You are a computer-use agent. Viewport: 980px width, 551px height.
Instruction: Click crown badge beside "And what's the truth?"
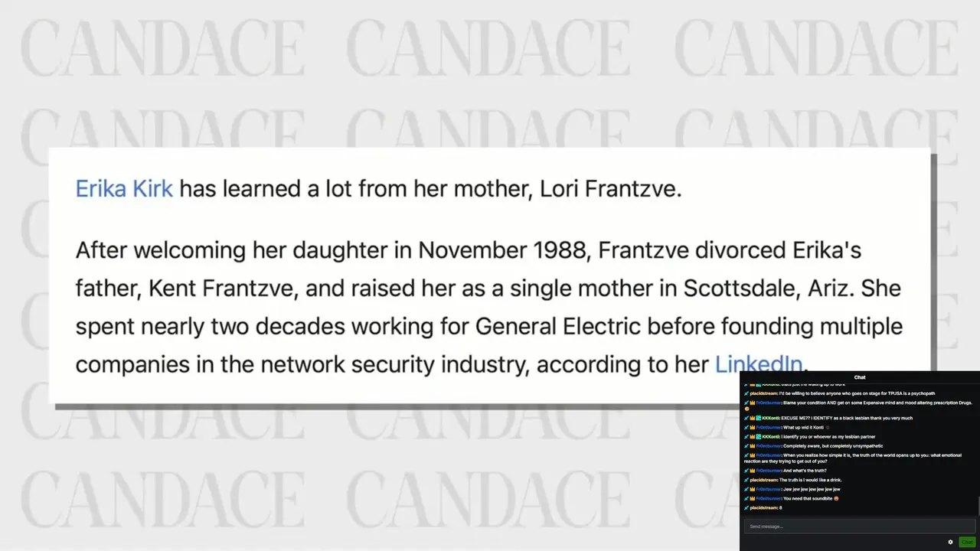point(753,471)
